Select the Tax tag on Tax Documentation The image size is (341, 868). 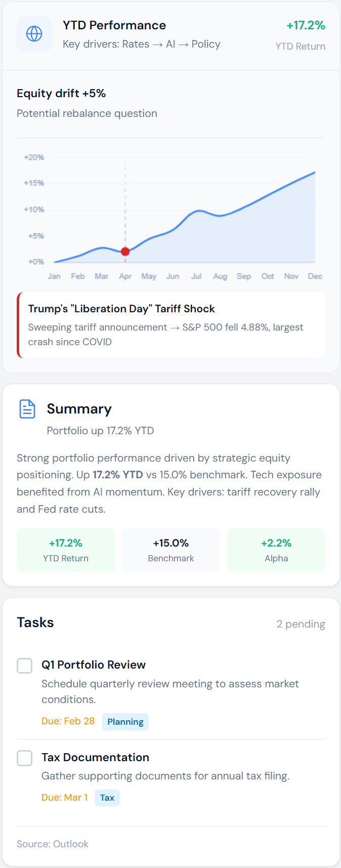click(107, 797)
